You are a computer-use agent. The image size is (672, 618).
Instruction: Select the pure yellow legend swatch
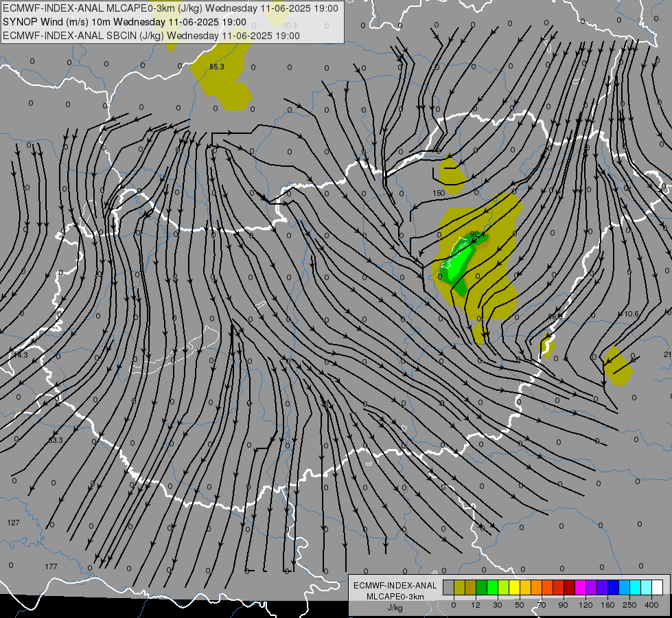[x=515, y=588]
